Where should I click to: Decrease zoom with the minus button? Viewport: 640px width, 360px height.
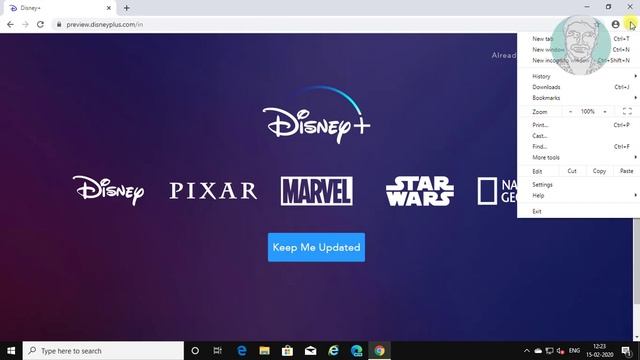tap(571, 111)
